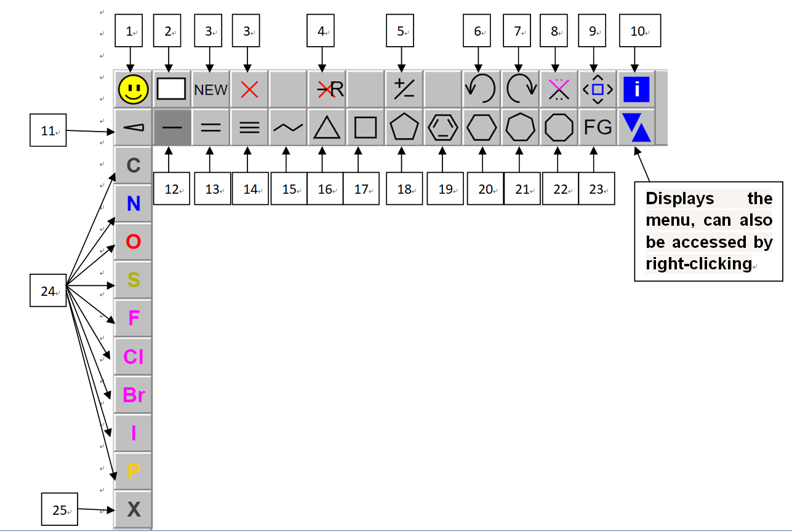Pick the iodine I atom button
Screen dimensions: 792x532
133,432
